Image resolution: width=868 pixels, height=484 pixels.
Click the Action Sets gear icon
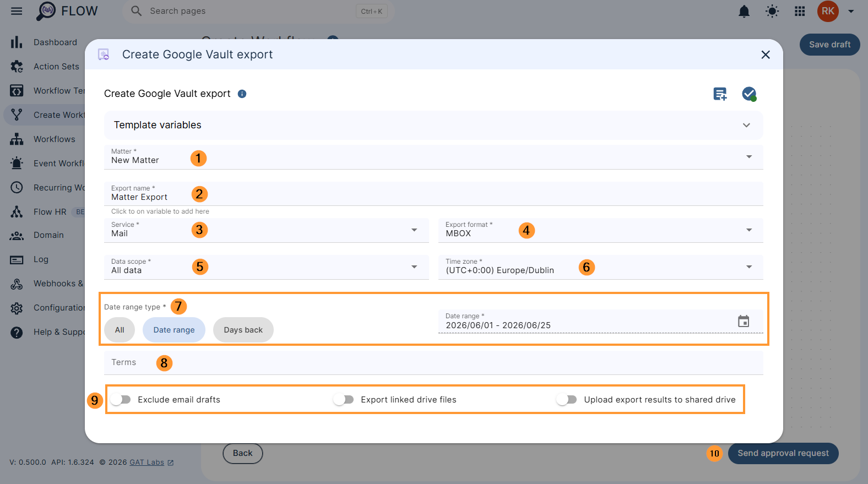coord(17,67)
